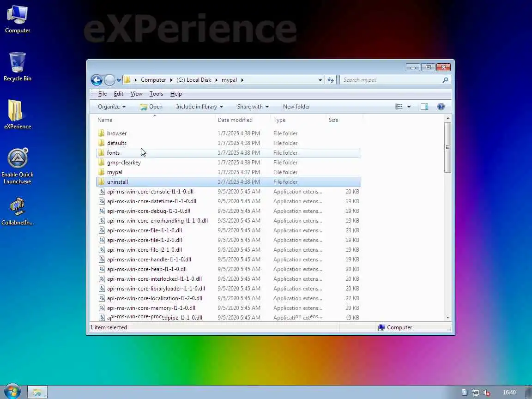Open the Edit menu

click(118, 94)
